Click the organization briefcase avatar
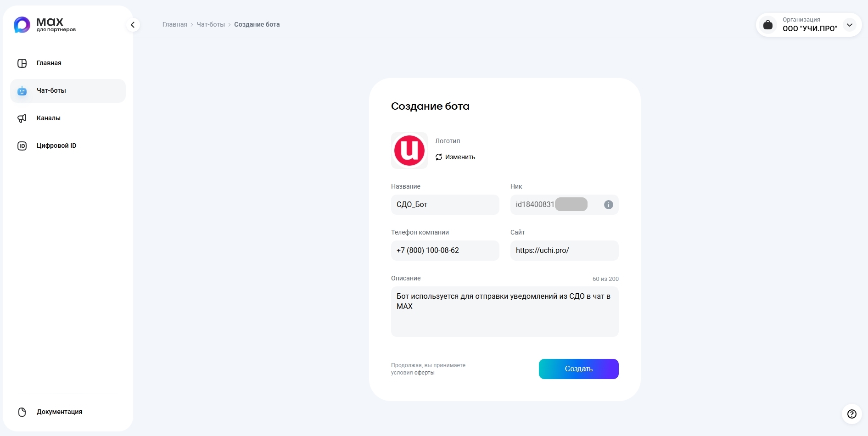 tap(768, 24)
